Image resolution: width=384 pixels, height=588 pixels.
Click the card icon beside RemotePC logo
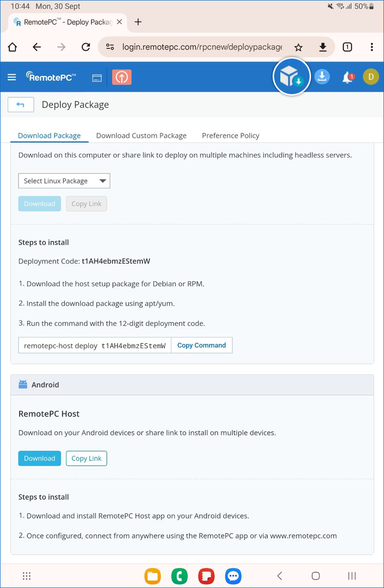[x=97, y=78]
